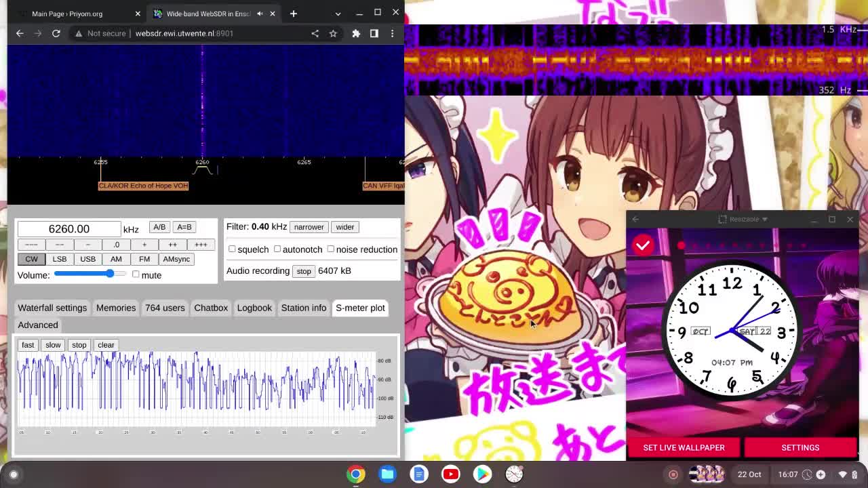Click the waterfall signal at 6260
The width and height of the screenshot is (868, 488).
(x=202, y=102)
